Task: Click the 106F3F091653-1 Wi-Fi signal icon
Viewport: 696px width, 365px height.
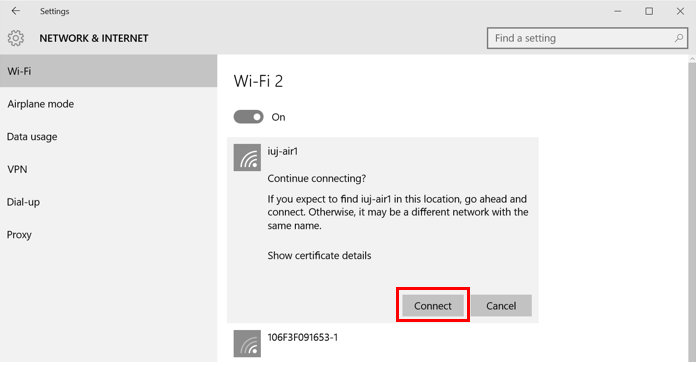Action: pos(247,343)
